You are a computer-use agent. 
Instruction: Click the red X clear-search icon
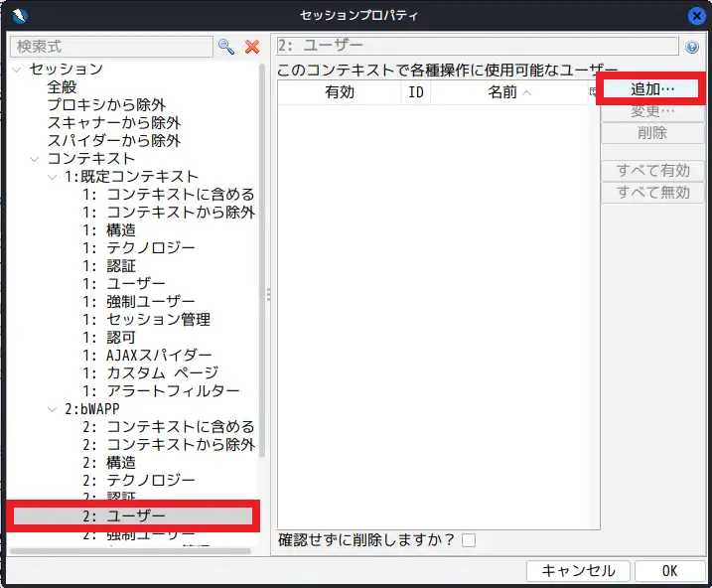tap(252, 47)
